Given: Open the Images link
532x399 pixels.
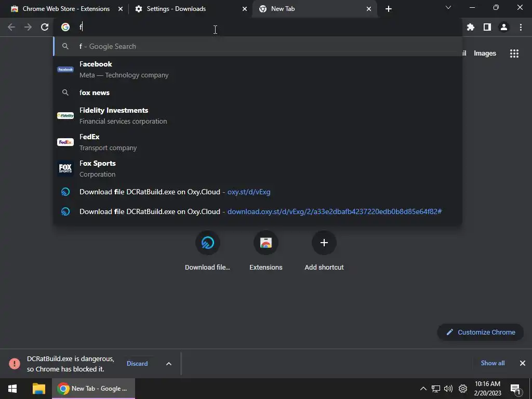Looking at the screenshot, I should 485,54.
